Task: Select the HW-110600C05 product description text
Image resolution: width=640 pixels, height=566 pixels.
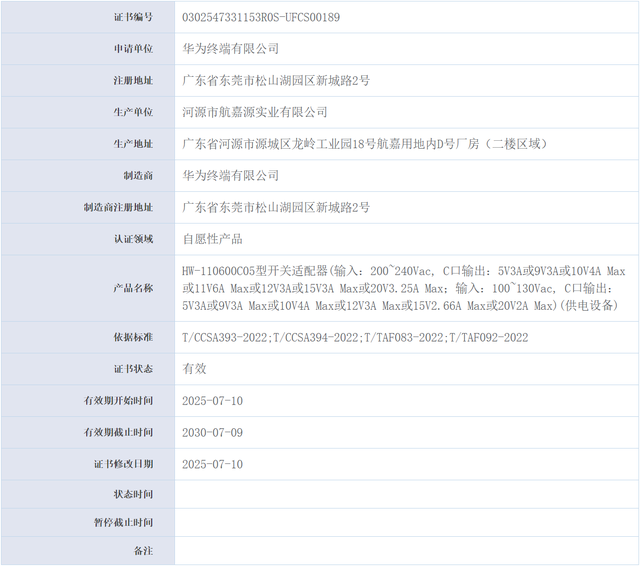Action: [x=404, y=289]
